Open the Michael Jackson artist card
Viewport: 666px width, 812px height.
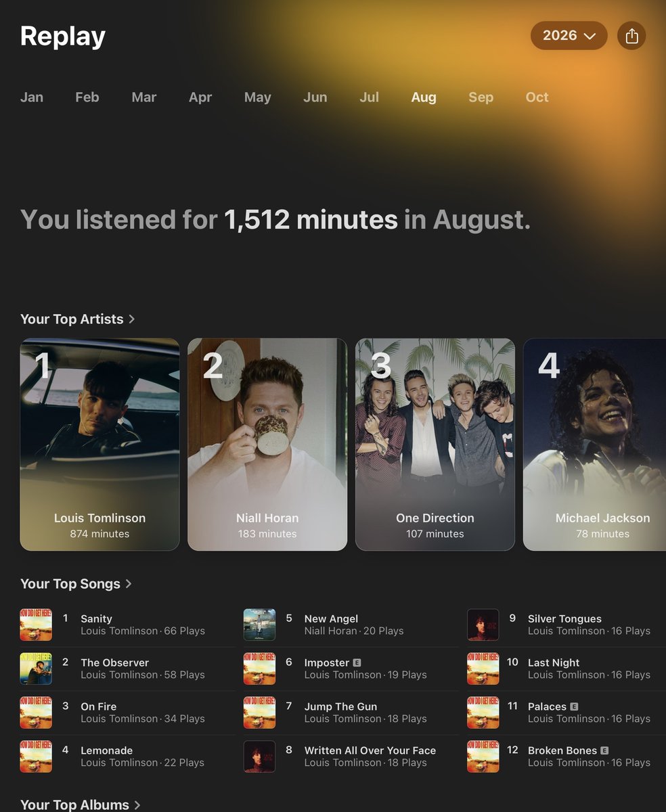pyautogui.click(x=594, y=445)
